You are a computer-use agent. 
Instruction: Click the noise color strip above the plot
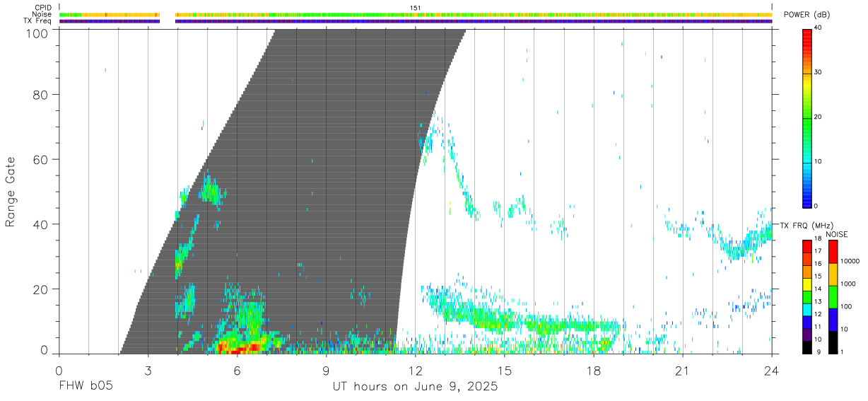(416, 14)
